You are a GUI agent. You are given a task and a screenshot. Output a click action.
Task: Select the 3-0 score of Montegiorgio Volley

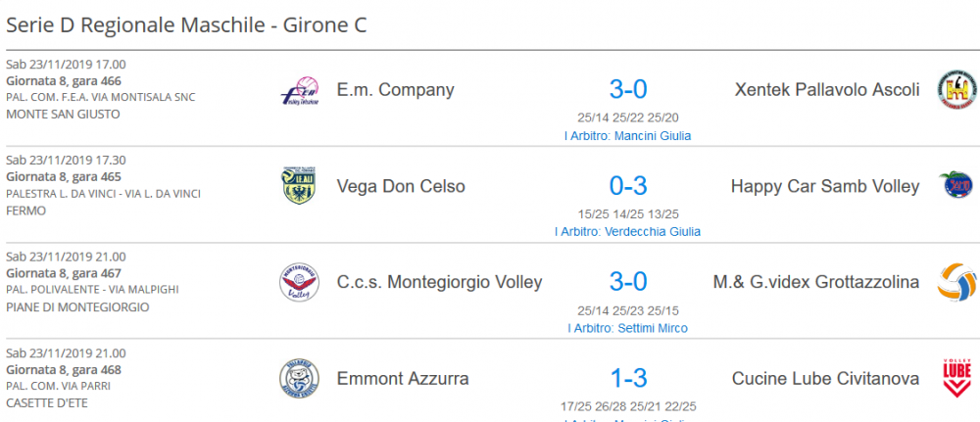(628, 282)
